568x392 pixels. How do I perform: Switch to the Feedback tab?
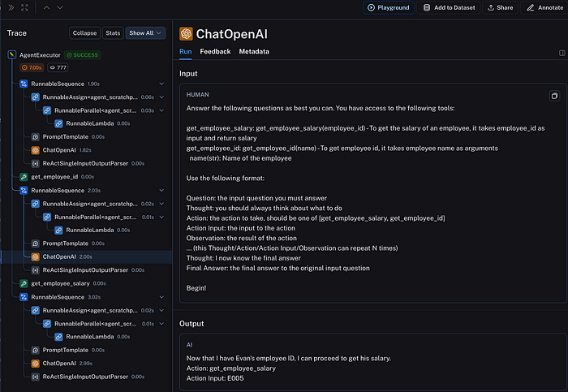pos(215,52)
